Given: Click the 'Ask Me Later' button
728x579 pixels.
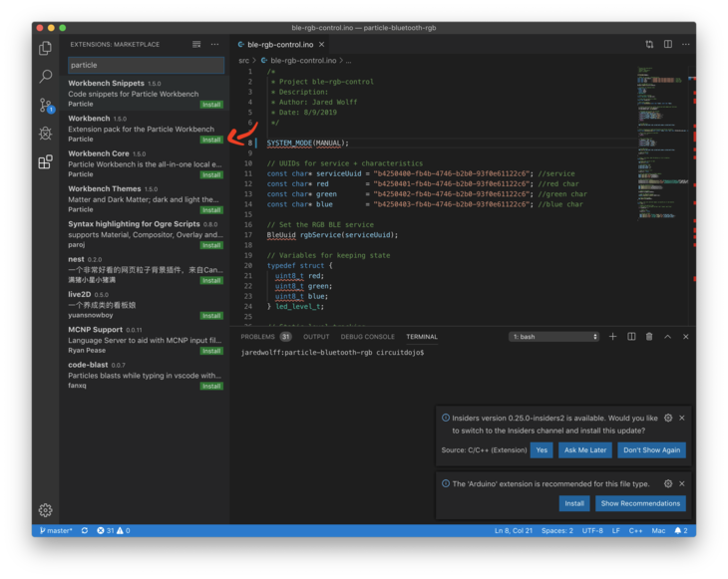Looking at the screenshot, I should (584, 450).
